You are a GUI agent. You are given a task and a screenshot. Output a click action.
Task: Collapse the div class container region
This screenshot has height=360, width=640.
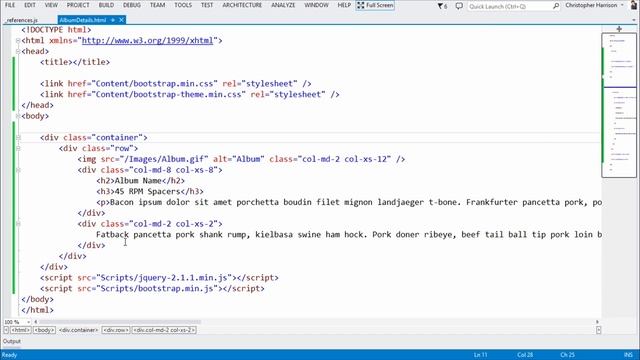tap(18, 138)
